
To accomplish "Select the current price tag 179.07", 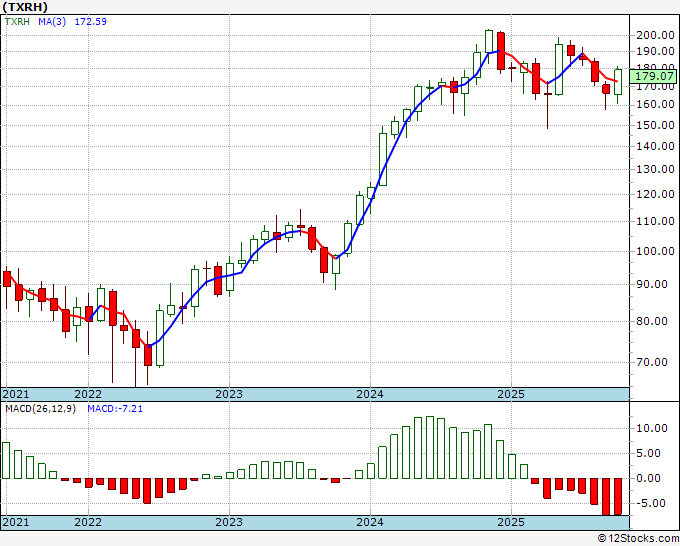I will pos(653,77).
